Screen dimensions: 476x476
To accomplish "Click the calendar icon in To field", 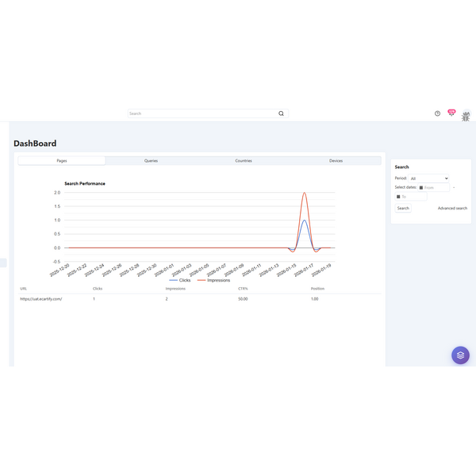I will click(x=398, y=197).
